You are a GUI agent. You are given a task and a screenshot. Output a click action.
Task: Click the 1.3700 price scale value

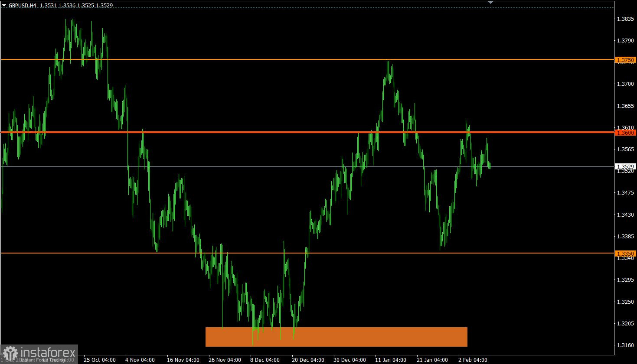pos(625,84)
